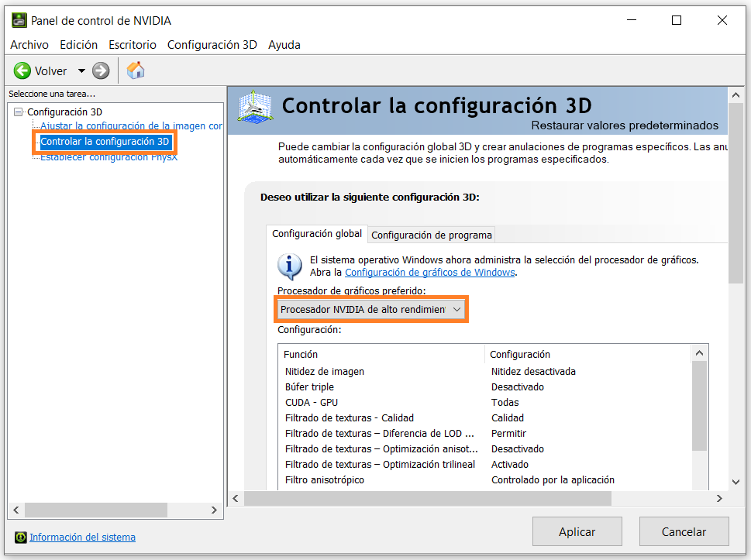This screenshot has width=751, height=560.
Task: Select the Configuración global tab
Action: (317, 234)
